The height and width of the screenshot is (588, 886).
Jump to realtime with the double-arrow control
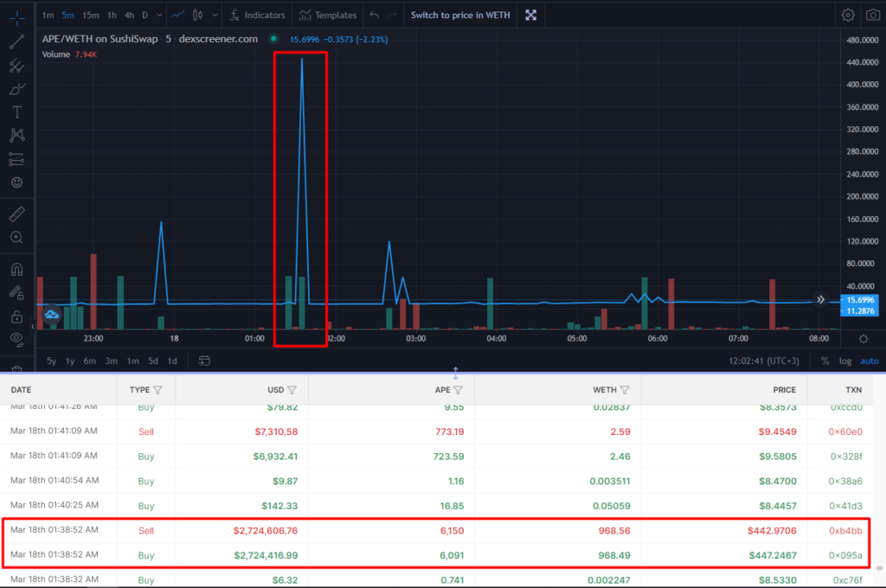(x=819, y=299)
